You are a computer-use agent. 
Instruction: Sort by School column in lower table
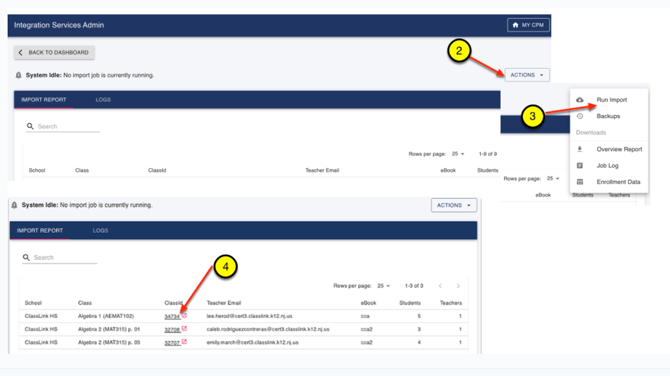click(33, 303)
